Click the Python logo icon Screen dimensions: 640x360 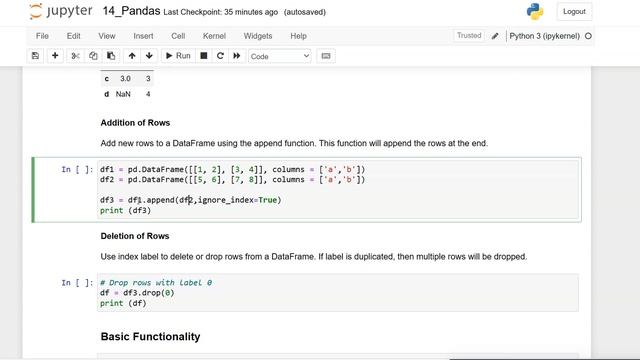(x=535, y=11)
